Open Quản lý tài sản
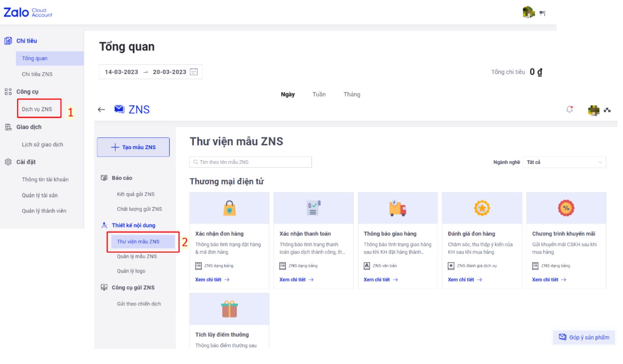Viewport: 623px width, 364px height. 40,195
